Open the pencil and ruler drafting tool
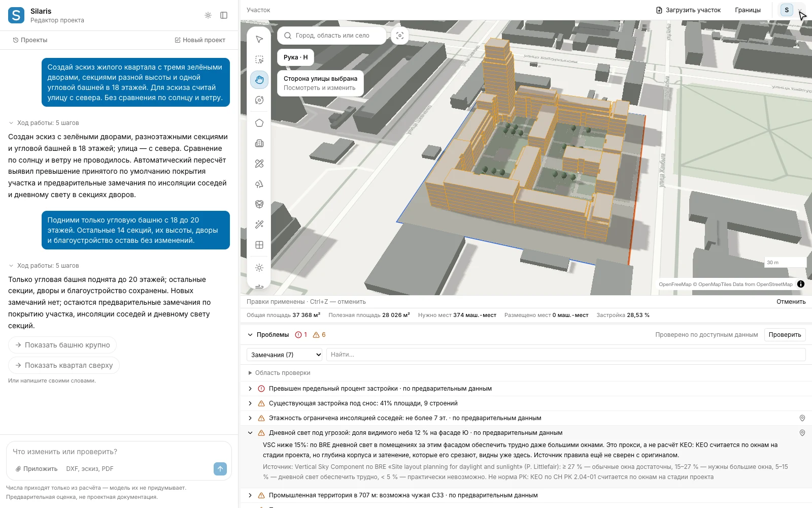The height and width of the screenshot is (508, 812). coord(259,164)
